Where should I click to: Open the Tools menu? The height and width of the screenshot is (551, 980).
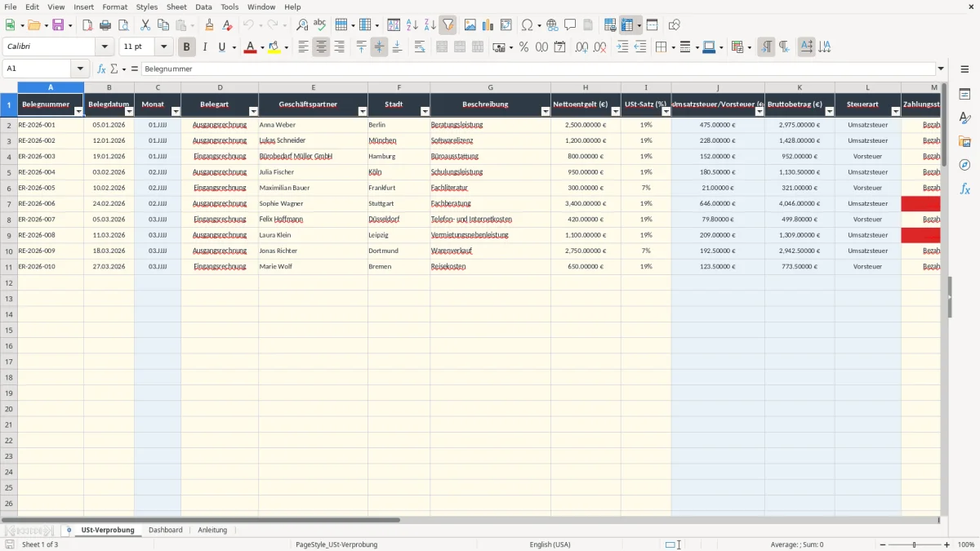229,7
